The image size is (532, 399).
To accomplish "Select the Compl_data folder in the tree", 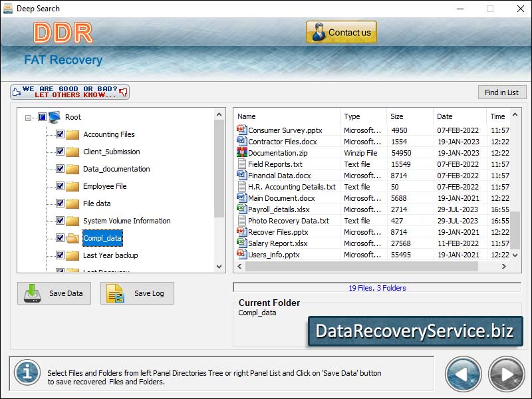I will [102, 238].
